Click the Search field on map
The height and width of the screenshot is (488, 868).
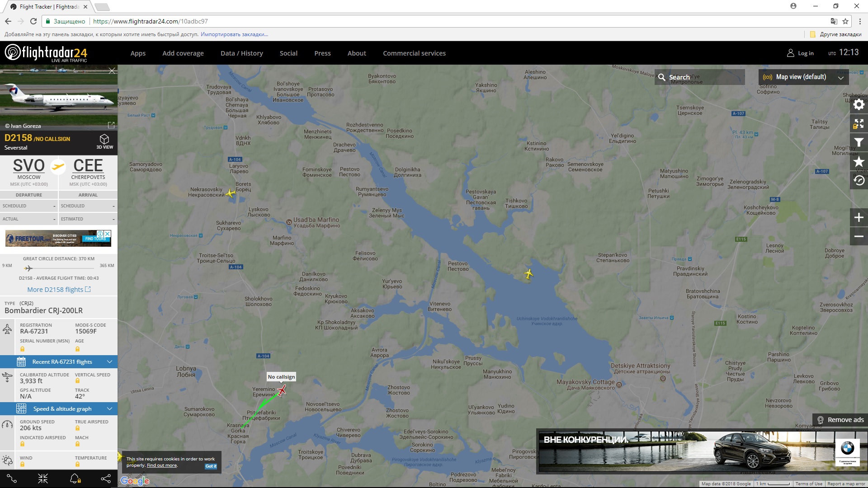pyautogui.click(x=700, y=77)
